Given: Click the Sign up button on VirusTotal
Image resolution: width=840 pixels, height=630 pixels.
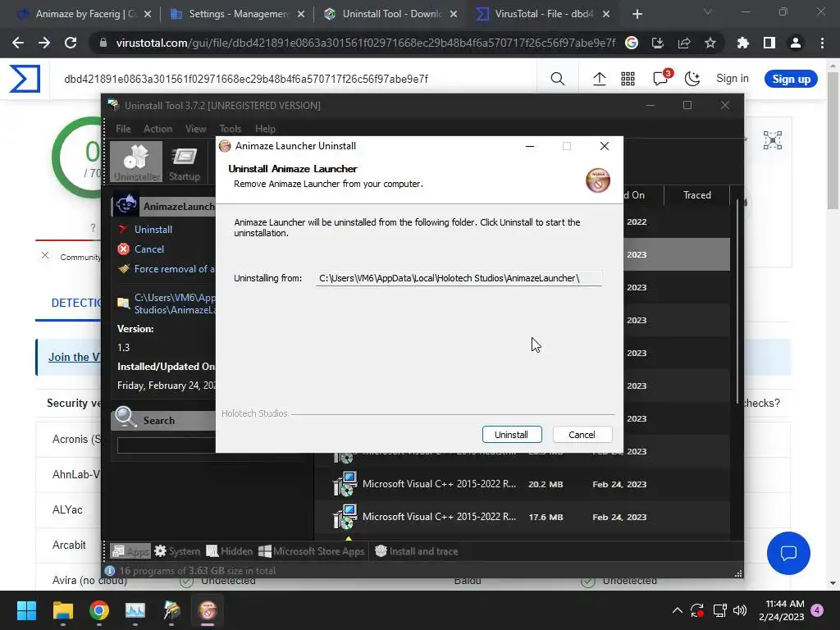Looking at the screenshot, I should tap(791, 79).
